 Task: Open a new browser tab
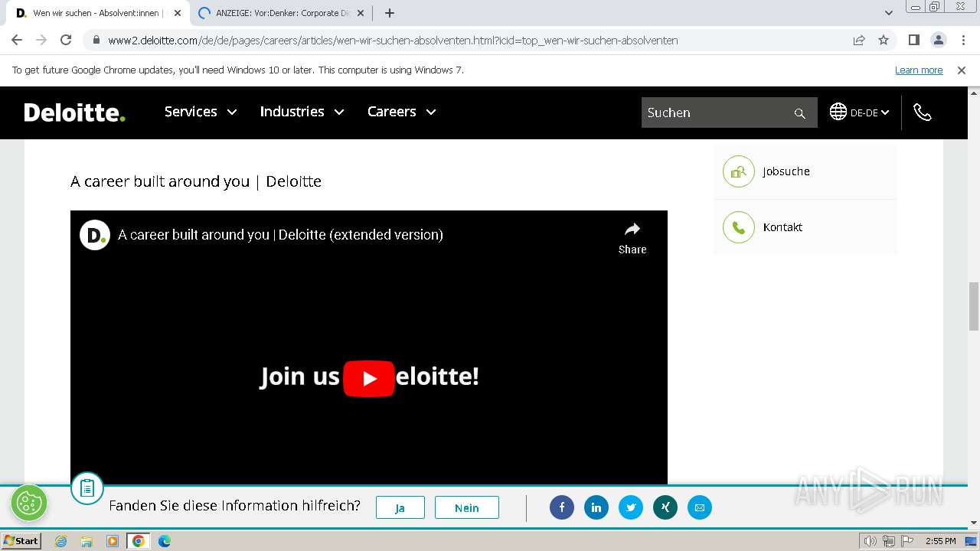tap(390, 13)
